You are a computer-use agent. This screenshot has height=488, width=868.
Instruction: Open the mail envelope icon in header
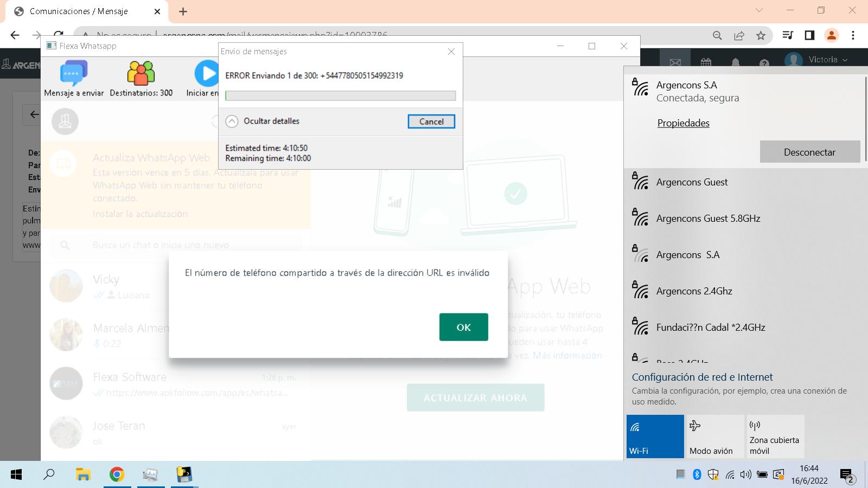click(675, 62)
